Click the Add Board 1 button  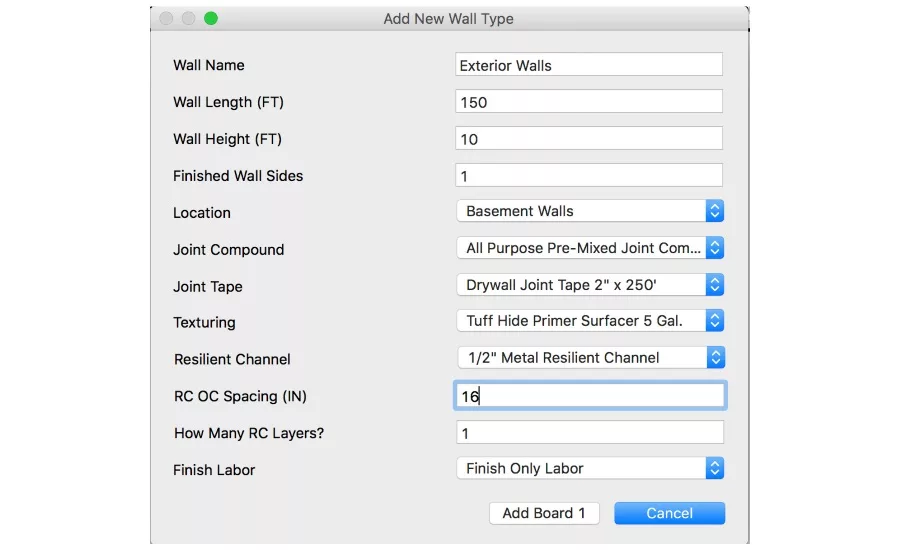click(544, 513)
